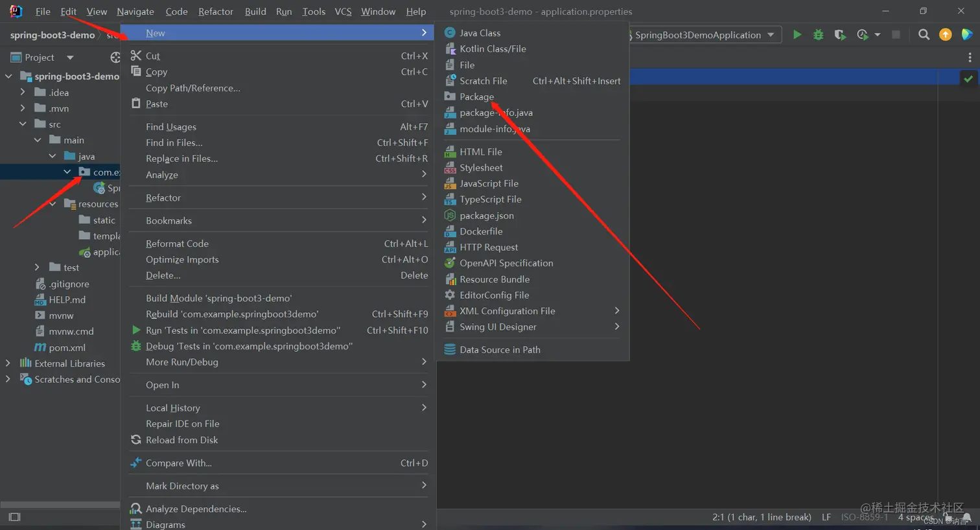Open the Navigate menu in menu bar
The width and height of the screenshot is (980, 530).
tap(135, 12)
